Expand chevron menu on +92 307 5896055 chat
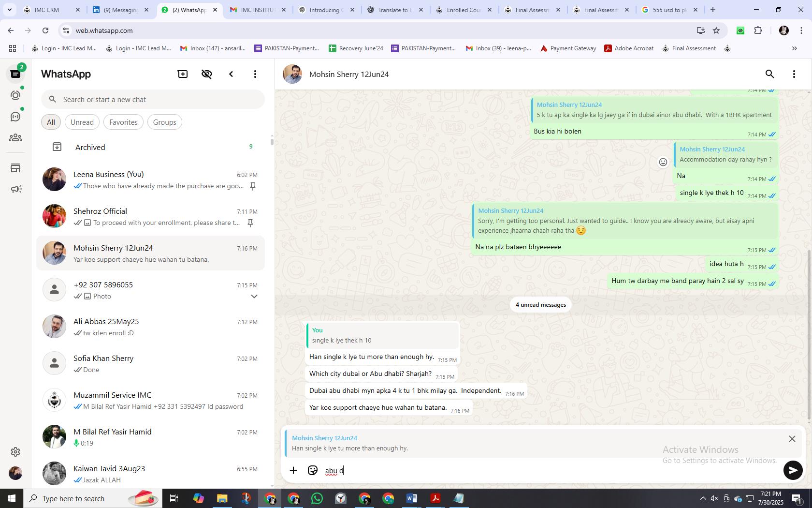This screenshot has height=508, width=812. coord(254,297)
